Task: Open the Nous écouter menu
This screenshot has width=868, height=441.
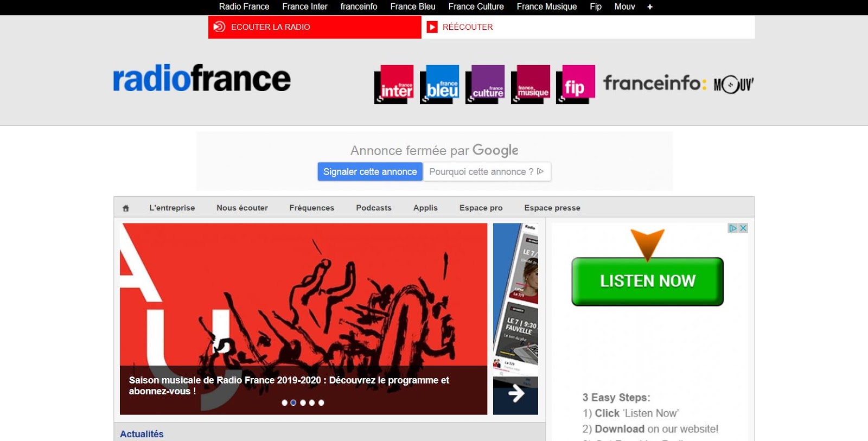Action: pos(242,208)
